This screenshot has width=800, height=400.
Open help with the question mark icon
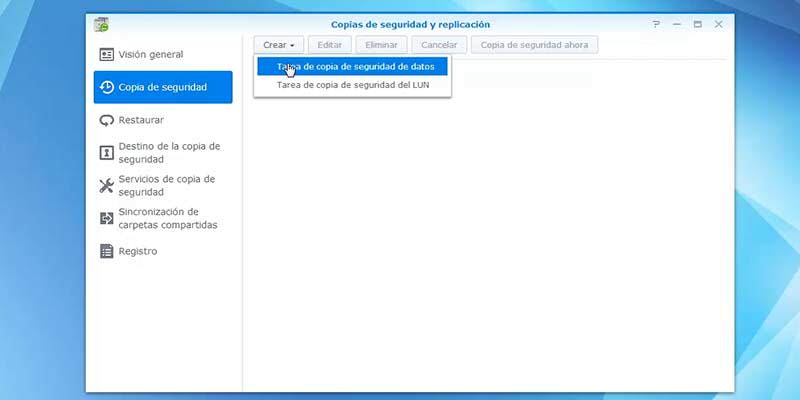(x=656, y=24)
